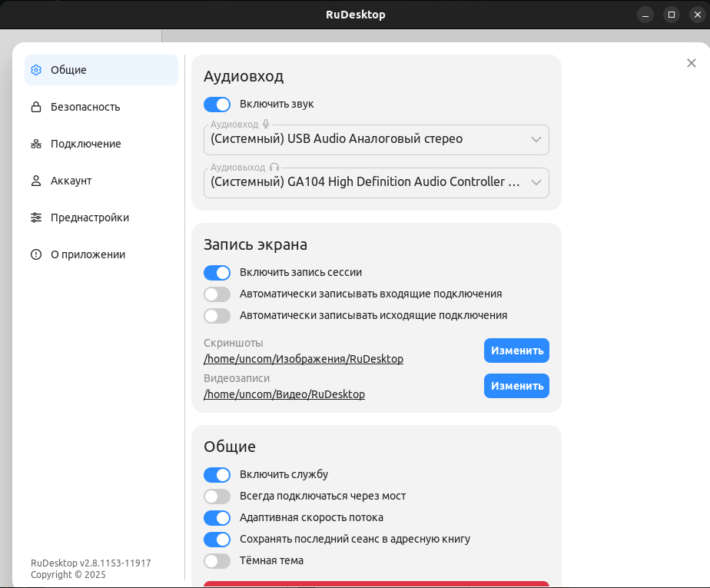Screen dimensions: 710x588
Task: Click the network icon beside Подключение
Action: click(x=36, y=144)
